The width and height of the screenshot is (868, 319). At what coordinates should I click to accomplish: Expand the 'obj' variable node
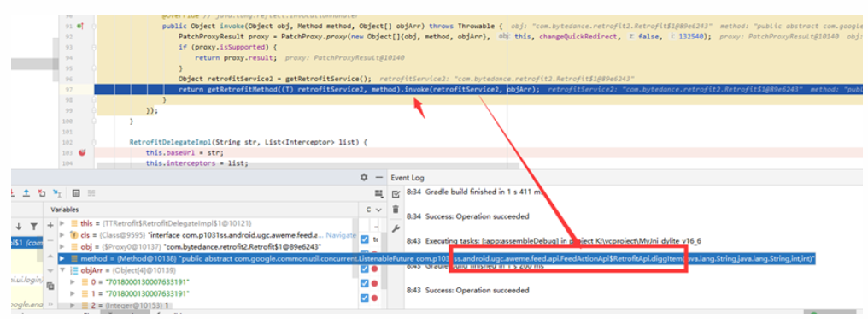[62, 246]
